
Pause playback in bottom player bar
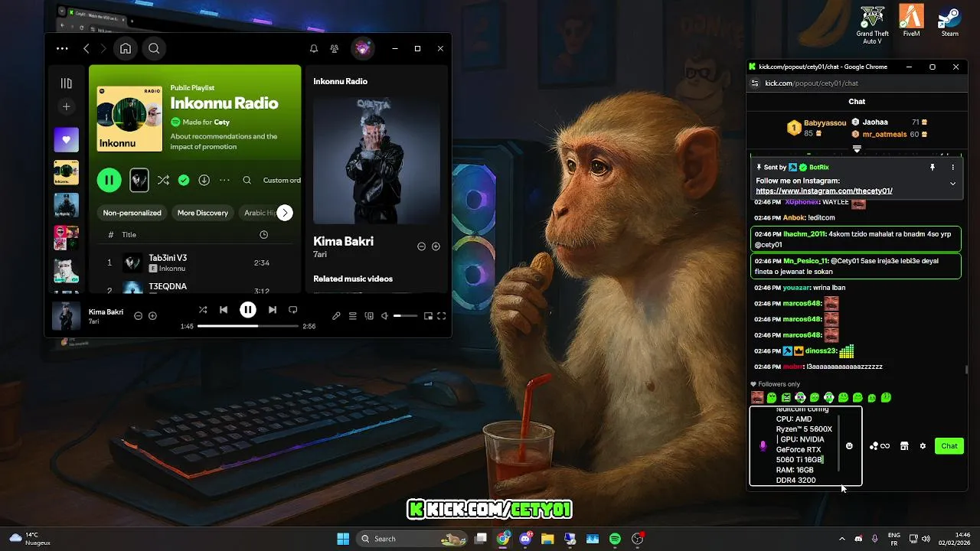pyautogui.click(x=248, y=310)
